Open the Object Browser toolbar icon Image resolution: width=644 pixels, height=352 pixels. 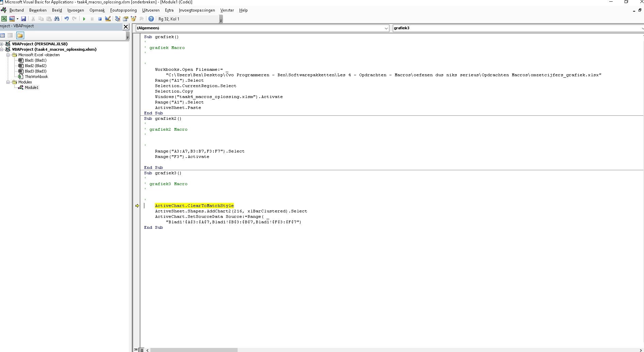point(134,19)
